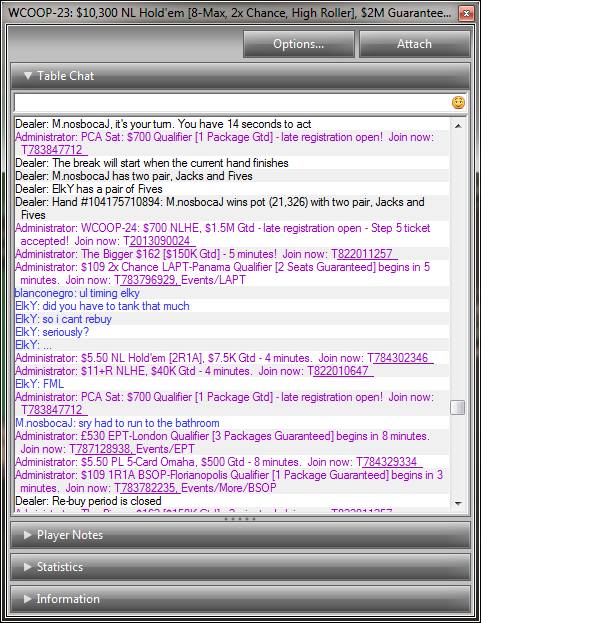Click chat line 'ElkY: FML'
The height and width of the screenshot is (623, 600).
tap(39, 384)
